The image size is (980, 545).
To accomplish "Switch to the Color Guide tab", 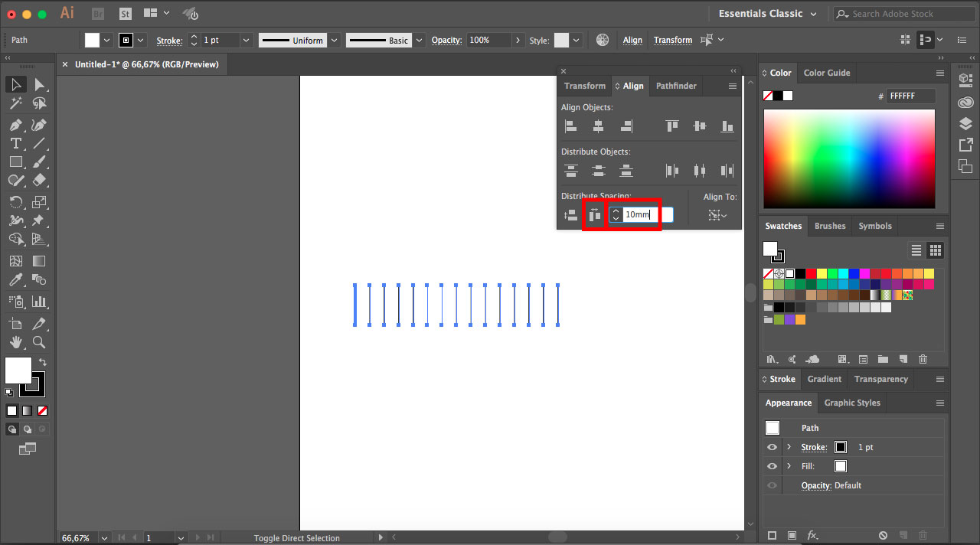I will pyautogui.click(x=826, y=73).
